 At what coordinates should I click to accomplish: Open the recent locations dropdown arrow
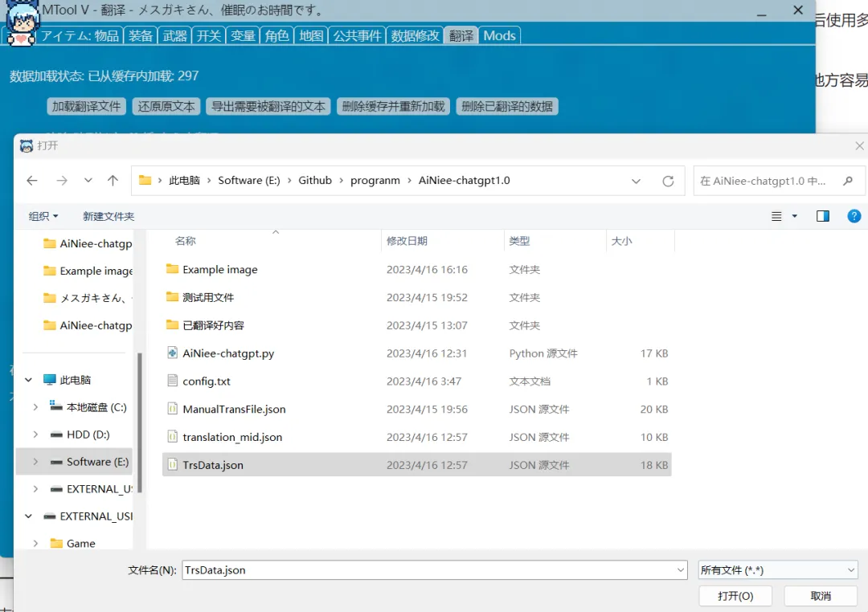[x=88, y=181]
